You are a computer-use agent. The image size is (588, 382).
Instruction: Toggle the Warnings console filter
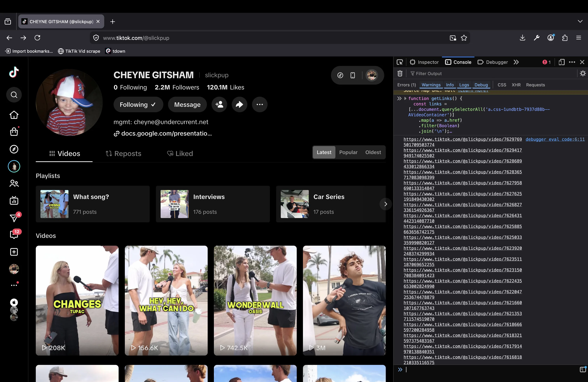(x=431, y=85)
